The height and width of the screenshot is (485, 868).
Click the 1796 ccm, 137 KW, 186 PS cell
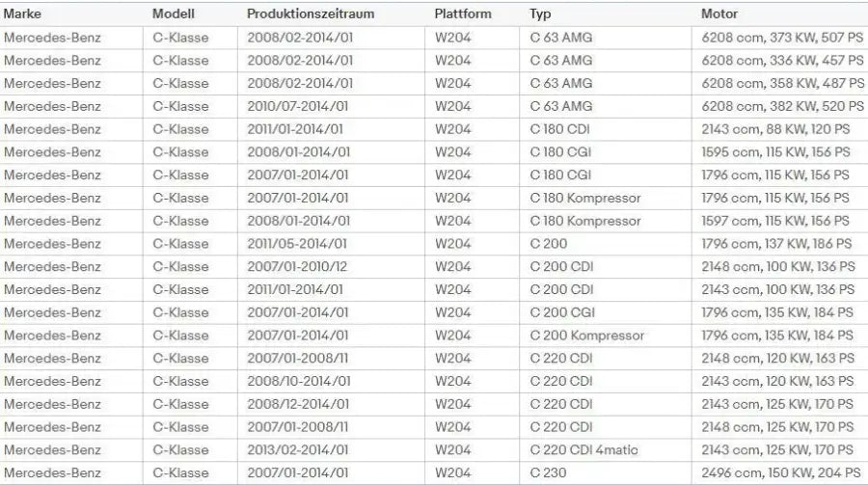[x=777, y=244]
